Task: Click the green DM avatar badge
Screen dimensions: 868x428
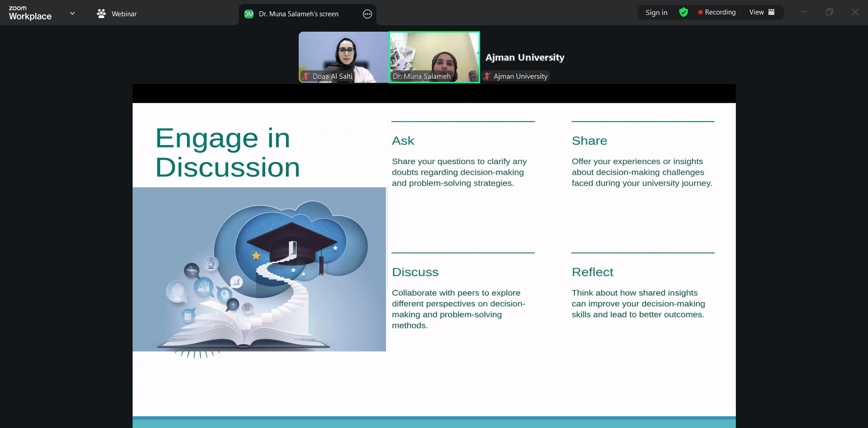Action: pos(248,14)
